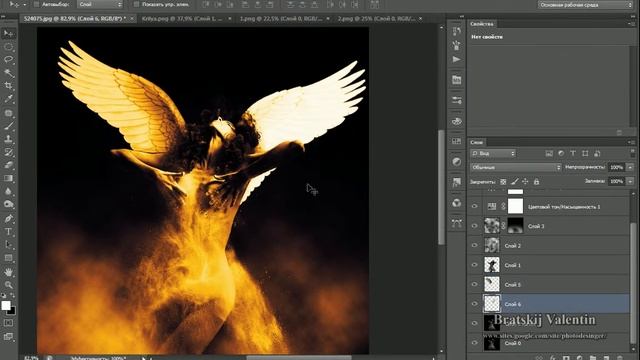Viewport: 640px width, 360px height.
Task: Lock position icon in Layers panel
Action: tap(525, 182)
